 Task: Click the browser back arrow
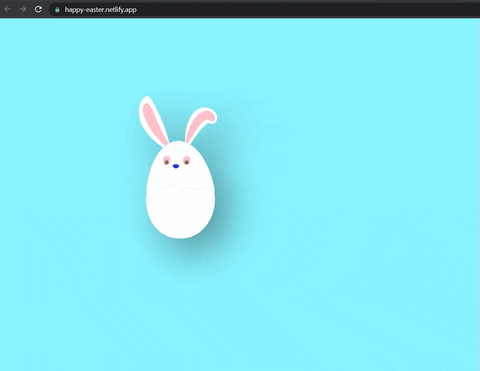7,9
